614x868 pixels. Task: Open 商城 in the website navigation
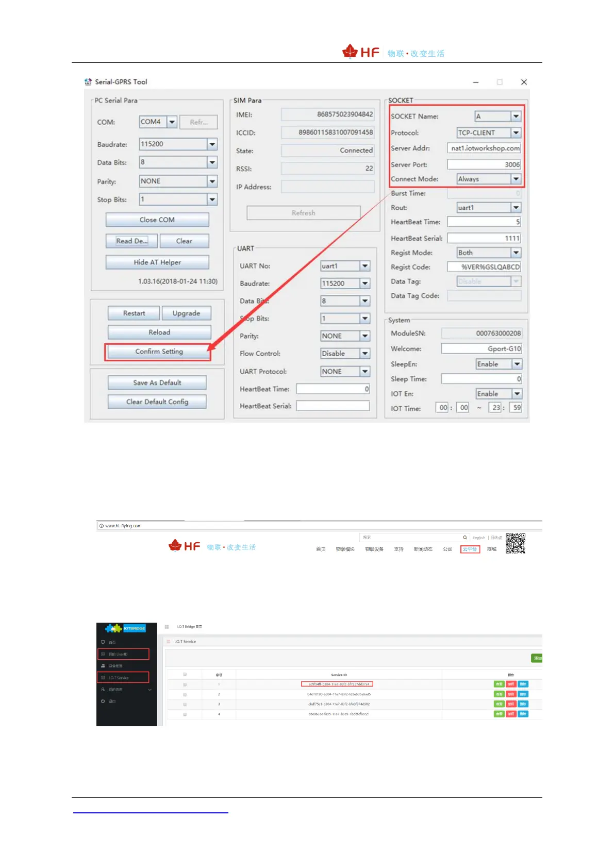pyautogui.click(x=492, y=549)
